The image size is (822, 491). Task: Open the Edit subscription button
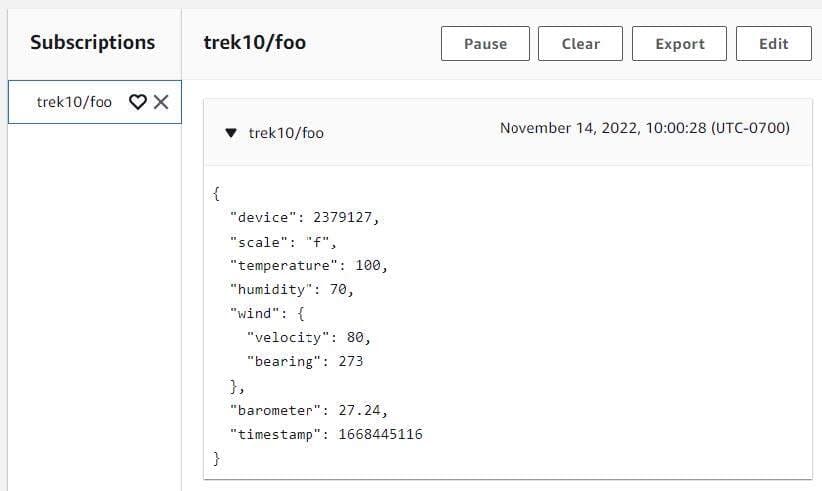point(773,44)
